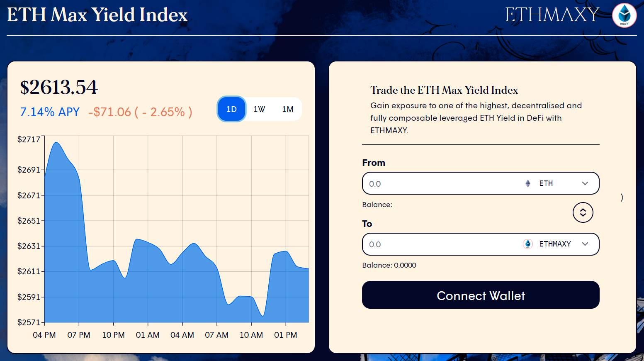Switch chart to 1W range

pos(259,109)
